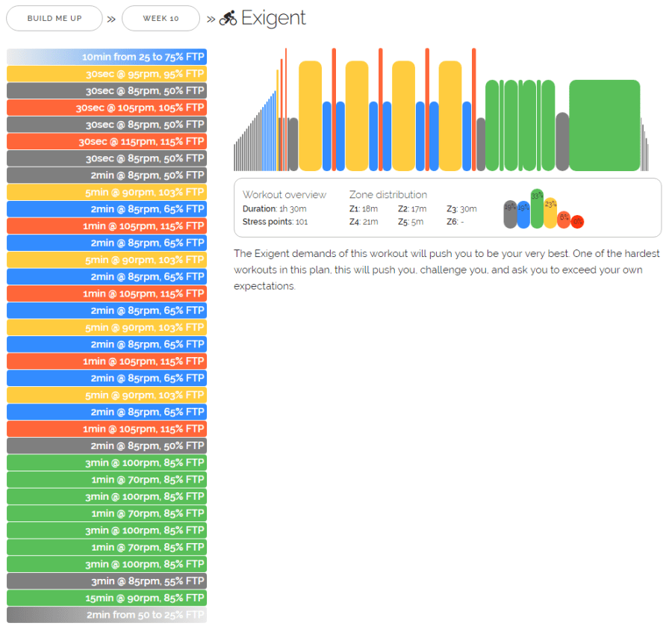Screen dimensions: 672x629
Task: Select the 3min @ 85rpm, 55% FTP step
Action: click(107, 581)
